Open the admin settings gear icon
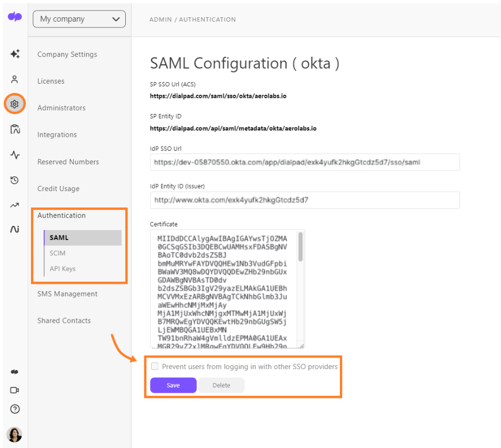 [14, 104]
